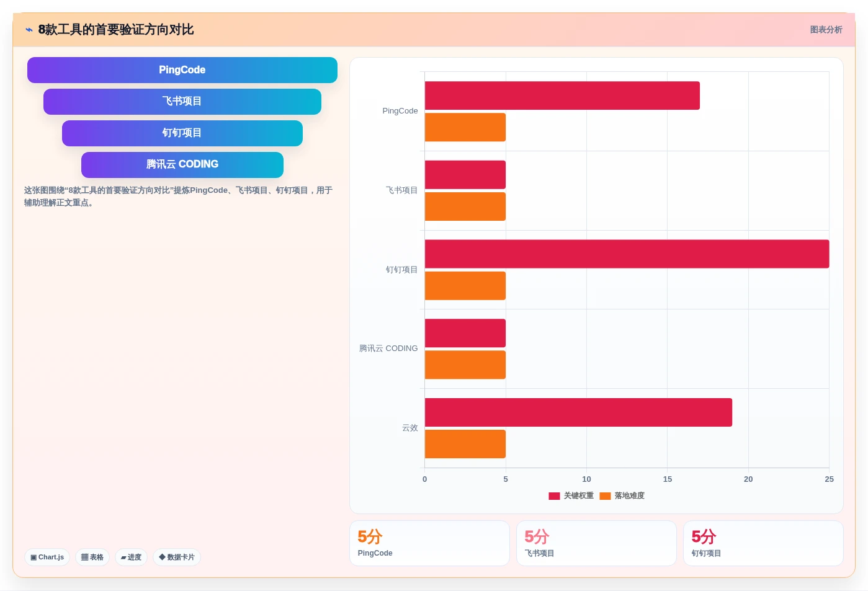
Task: Click the orange 云效 bar
Action: coord(465,444)
